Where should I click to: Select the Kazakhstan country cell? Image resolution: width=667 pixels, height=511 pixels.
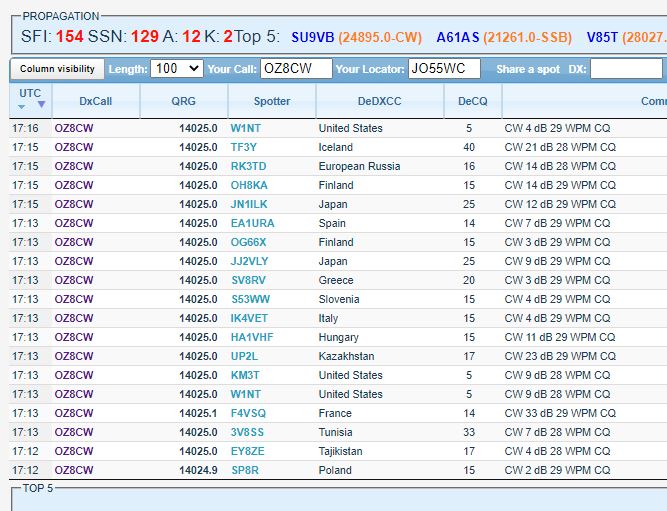(346, 356)
